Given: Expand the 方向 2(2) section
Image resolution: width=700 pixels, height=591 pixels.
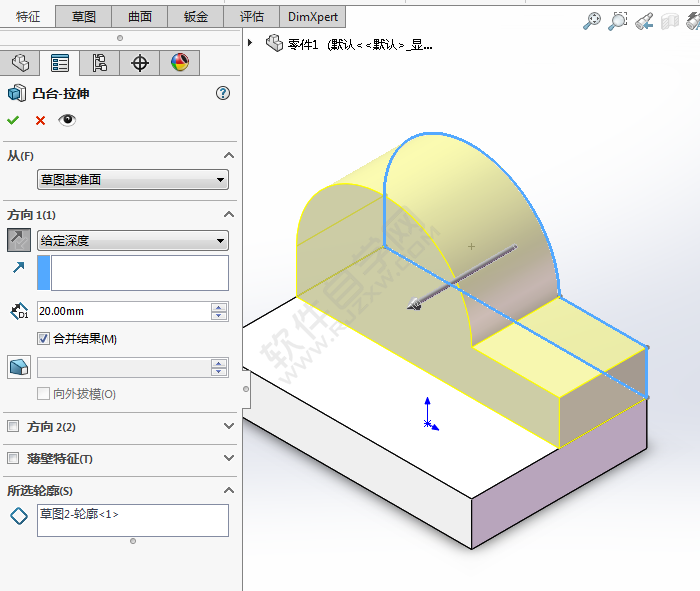Looking at the screenshot, I should [x=229, y=426].
